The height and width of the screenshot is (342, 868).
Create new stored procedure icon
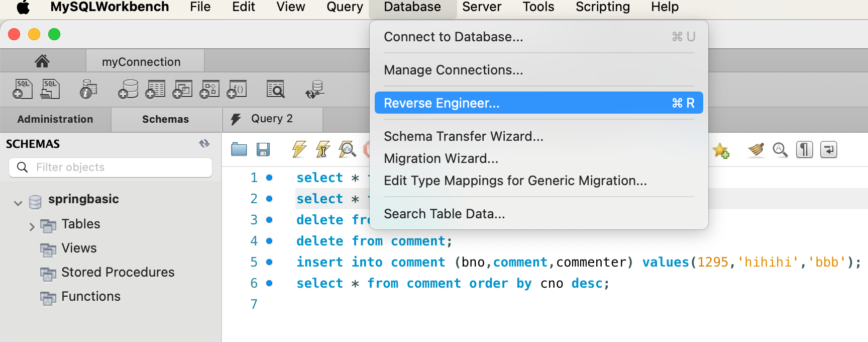209,90
